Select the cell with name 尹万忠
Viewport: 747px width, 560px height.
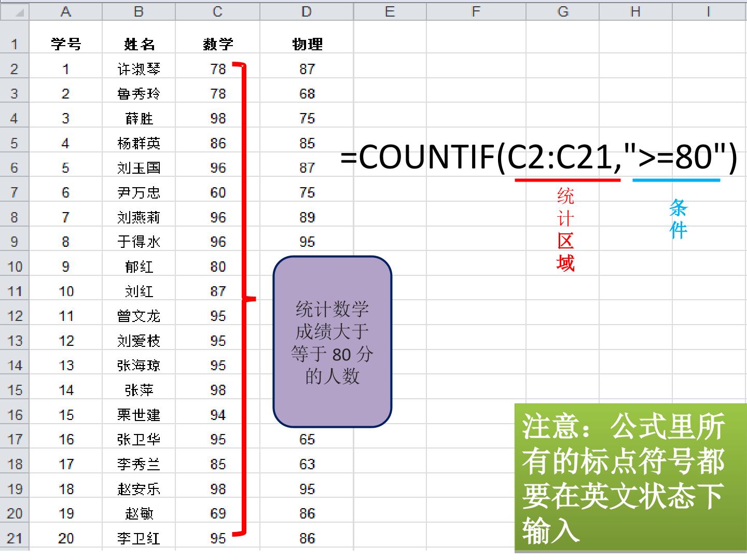point(139,192)
